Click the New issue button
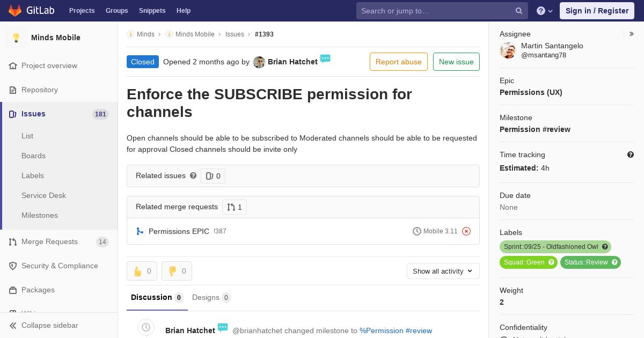Image resolution: width=644 pixels, height=338 pixels. [x=456, y=62]
